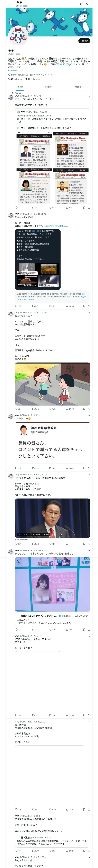Bookmark the Jun 11, 2024 post

(x=84, y=306)
